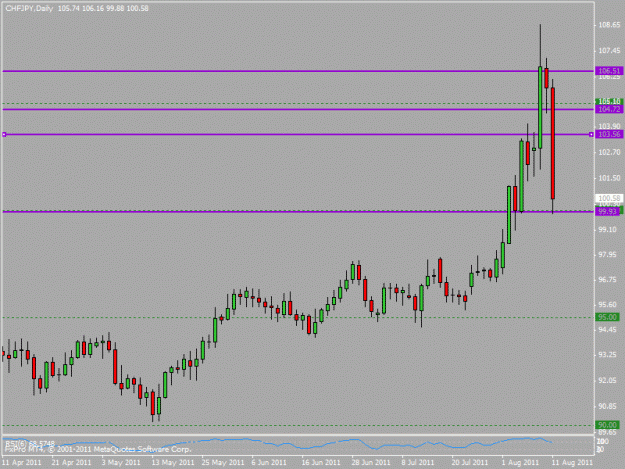Viewport: 625px width, 469px height.
Task: Click the green 95.00 level label
Action: (x=608, y=317)
